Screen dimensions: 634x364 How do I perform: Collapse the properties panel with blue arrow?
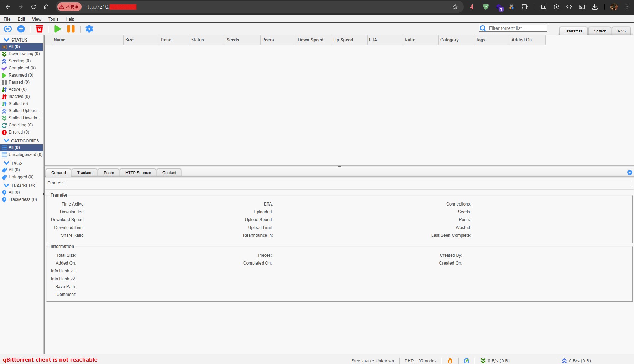point(630,172)
